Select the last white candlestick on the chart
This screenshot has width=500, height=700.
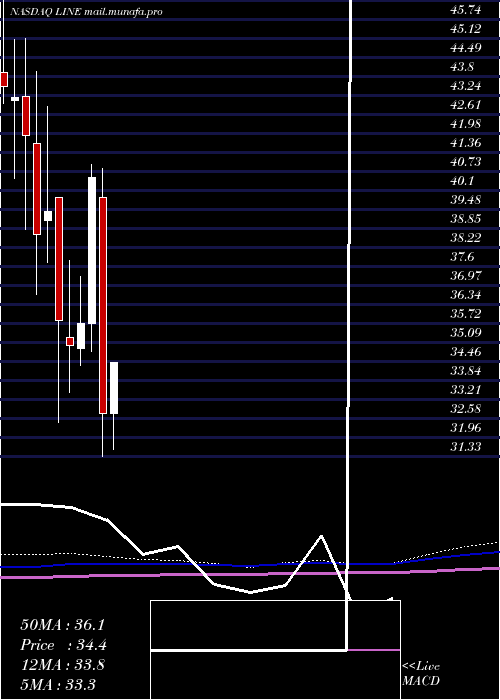click(x=114, y=388)
